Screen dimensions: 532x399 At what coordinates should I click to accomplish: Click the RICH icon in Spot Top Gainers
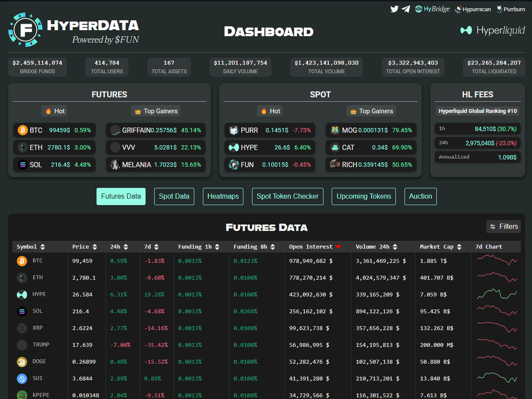(x=335, y=164)
